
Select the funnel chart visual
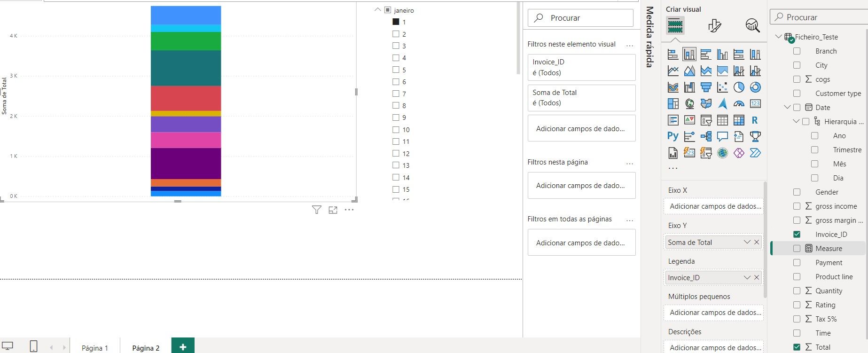[x=706, y=87]
